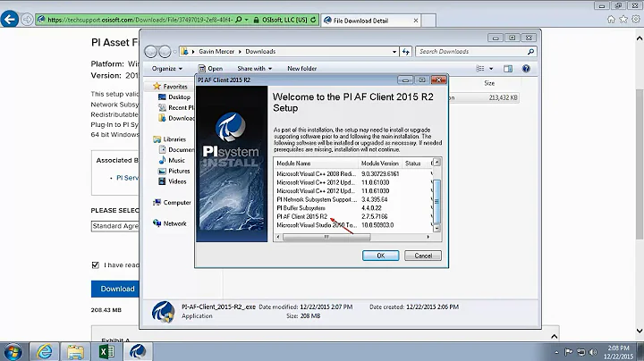
Task: Click Explorer forward navigation button
Action: (165, 51)
